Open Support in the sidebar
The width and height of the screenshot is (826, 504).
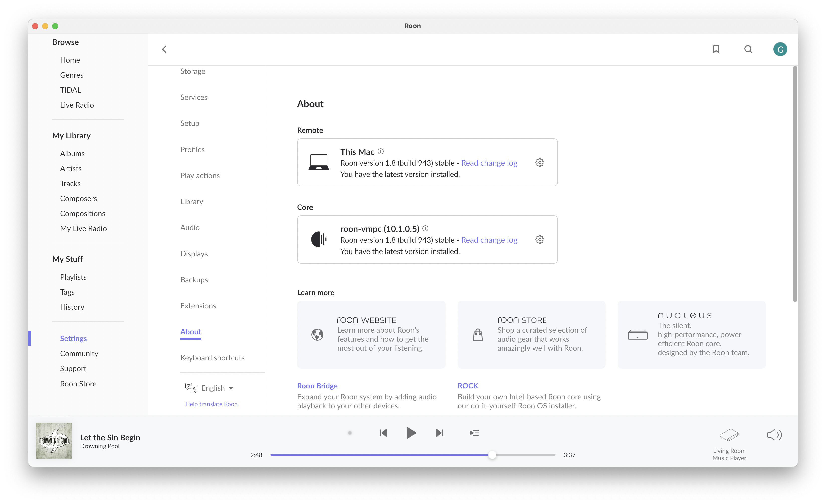coord(73,369)
